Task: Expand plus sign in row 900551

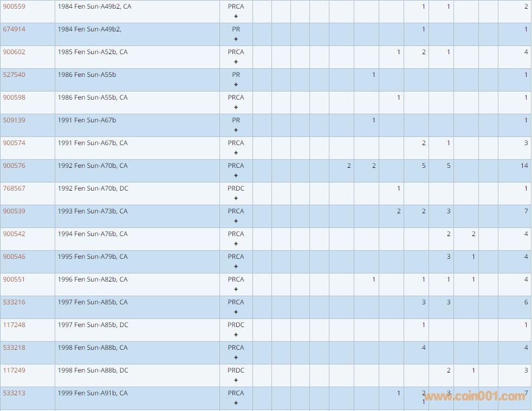Action: coord(236,289)
